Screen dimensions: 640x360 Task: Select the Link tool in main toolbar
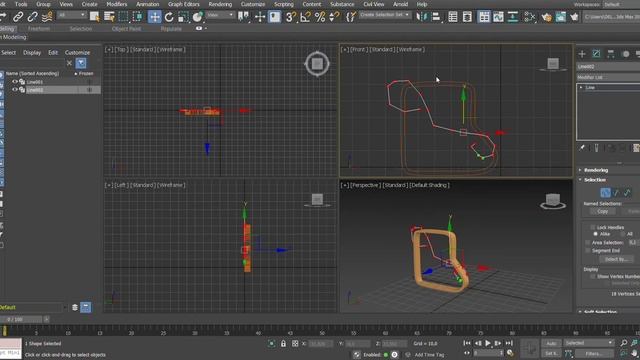click(18, 17)
